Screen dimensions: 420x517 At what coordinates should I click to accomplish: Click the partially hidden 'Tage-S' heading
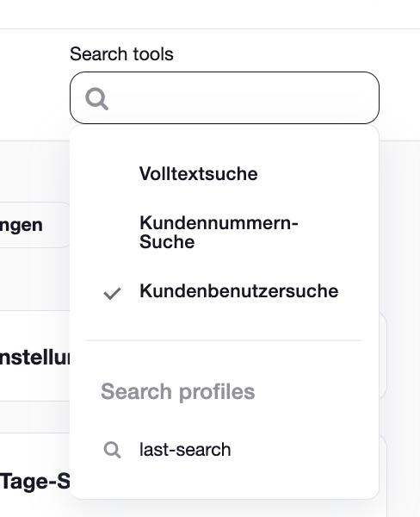click(x=34, y=482)
